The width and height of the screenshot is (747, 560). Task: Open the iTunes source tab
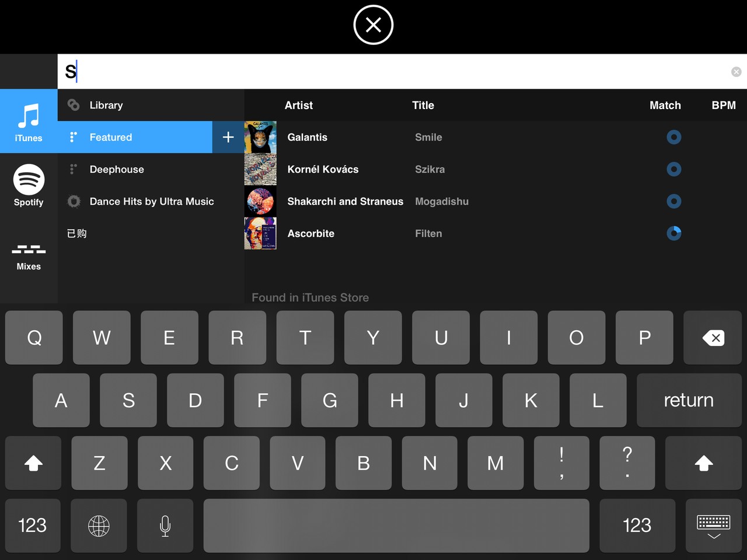(29, 121)
